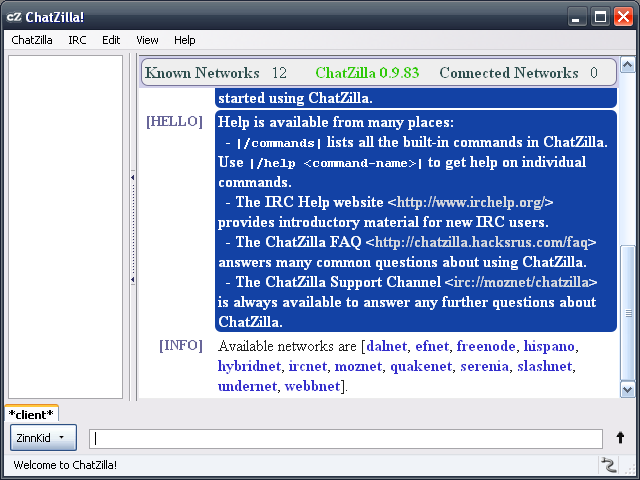Open the freenode network link
640x480 pixels.
click(x=486, y=346)
